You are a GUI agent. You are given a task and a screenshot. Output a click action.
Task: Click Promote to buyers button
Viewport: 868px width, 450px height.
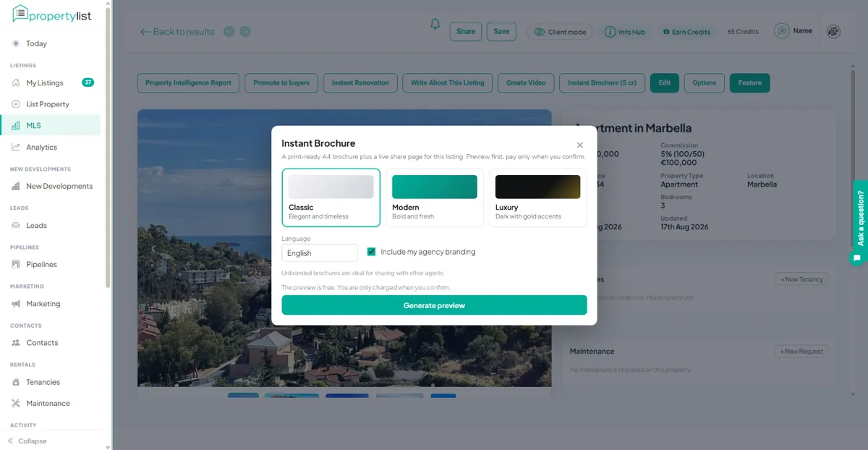(281, 82)
